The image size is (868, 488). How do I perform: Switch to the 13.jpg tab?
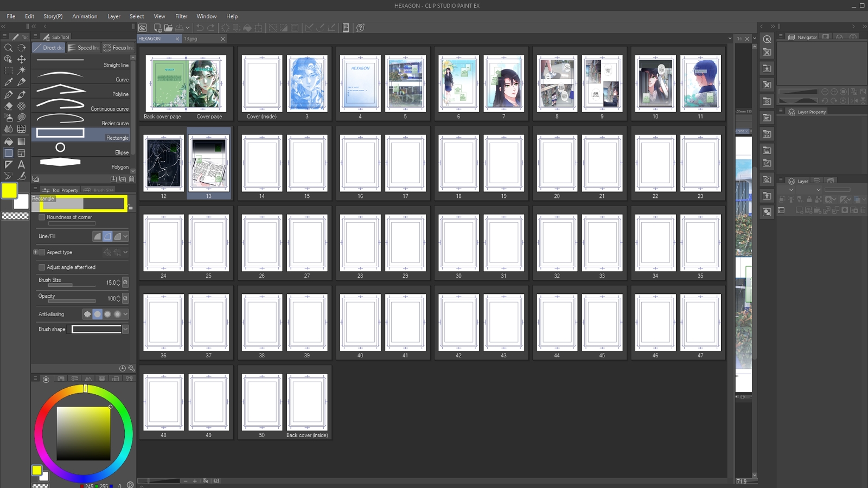(191, 39)
